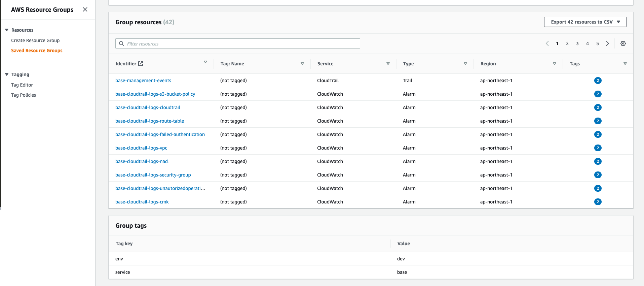Open Export 42 resources to CSV dropdown
The width and height of the screenshot is (644, 286).
click(585, 22)
